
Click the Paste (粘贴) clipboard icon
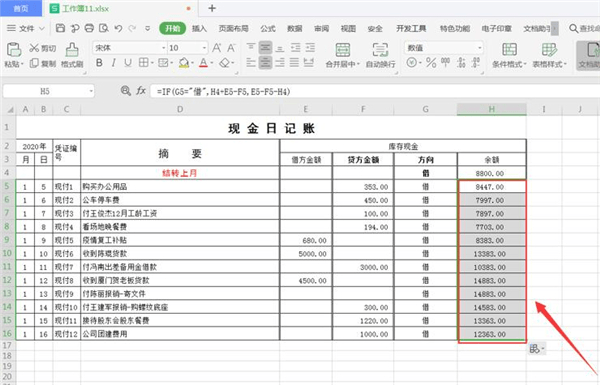tap(13, 49)
